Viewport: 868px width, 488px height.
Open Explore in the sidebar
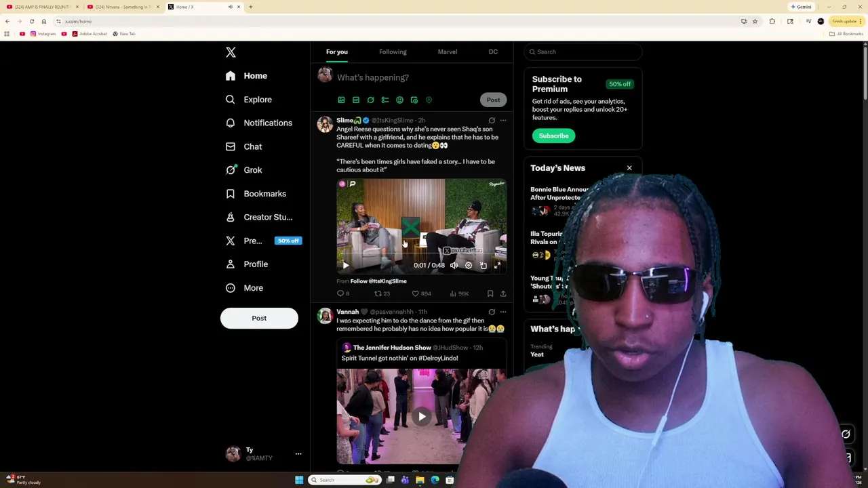[x=249, y=100]
